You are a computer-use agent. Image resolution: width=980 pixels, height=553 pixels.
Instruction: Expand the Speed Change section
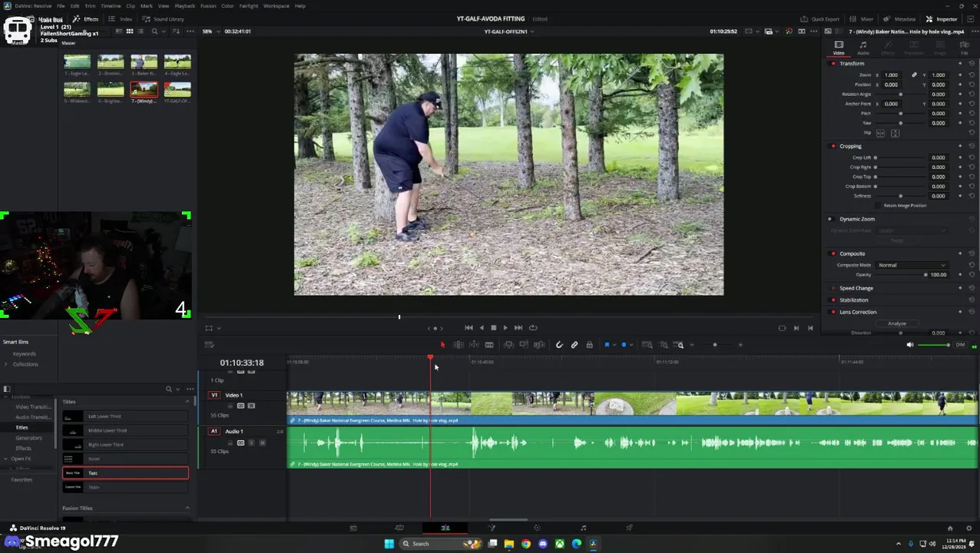click(x=856, y=288)
